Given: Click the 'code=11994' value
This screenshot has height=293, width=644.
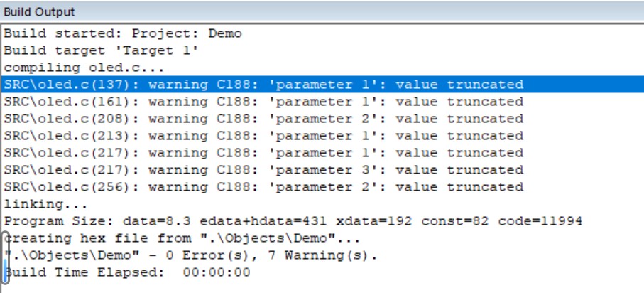Looking at the screenshot, I should 540,221.
